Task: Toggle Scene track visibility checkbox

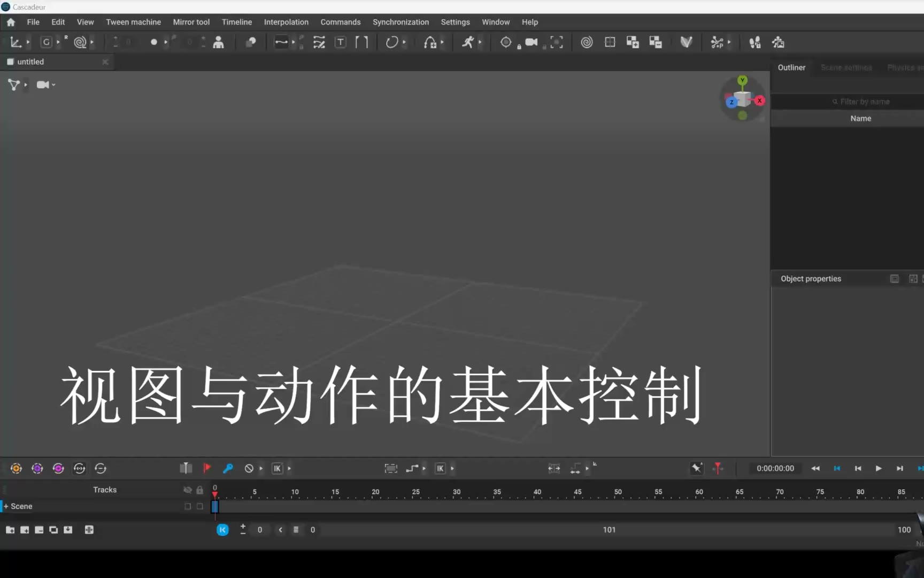Action: pos(188,506)
